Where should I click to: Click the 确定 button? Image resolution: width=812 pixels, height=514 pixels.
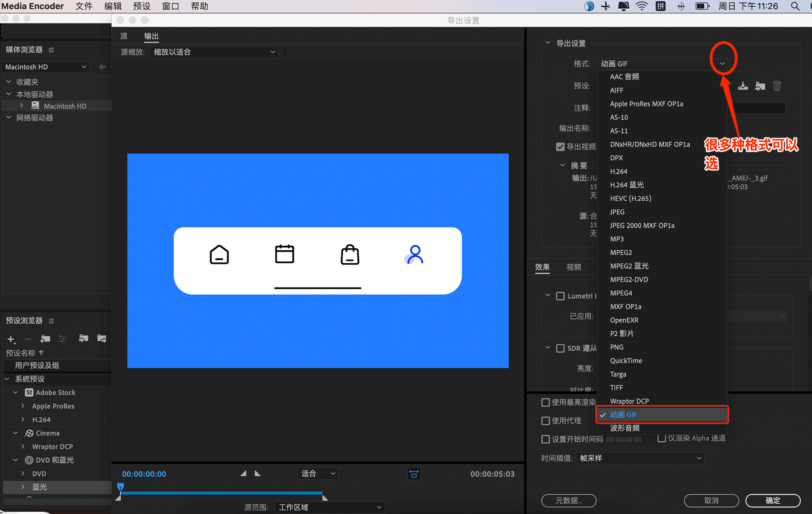point(772,500)
